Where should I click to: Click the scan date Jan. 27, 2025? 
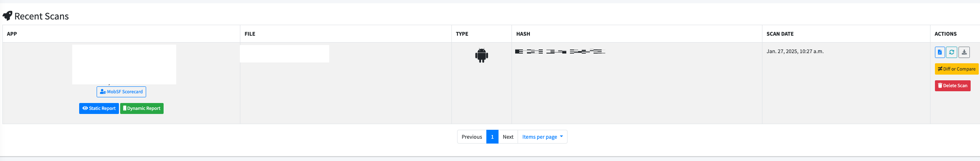click(x=795, y=52)
